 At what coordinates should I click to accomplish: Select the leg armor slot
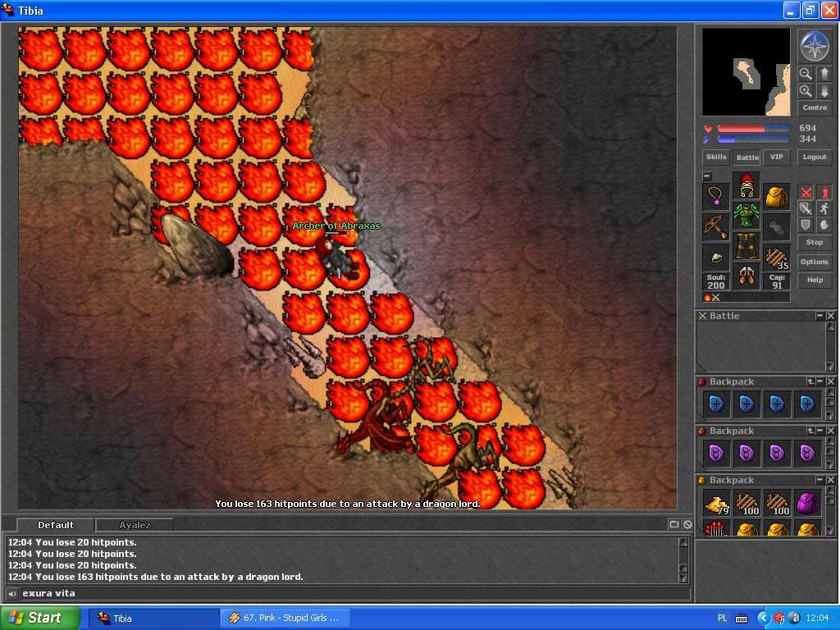[746, 245]
